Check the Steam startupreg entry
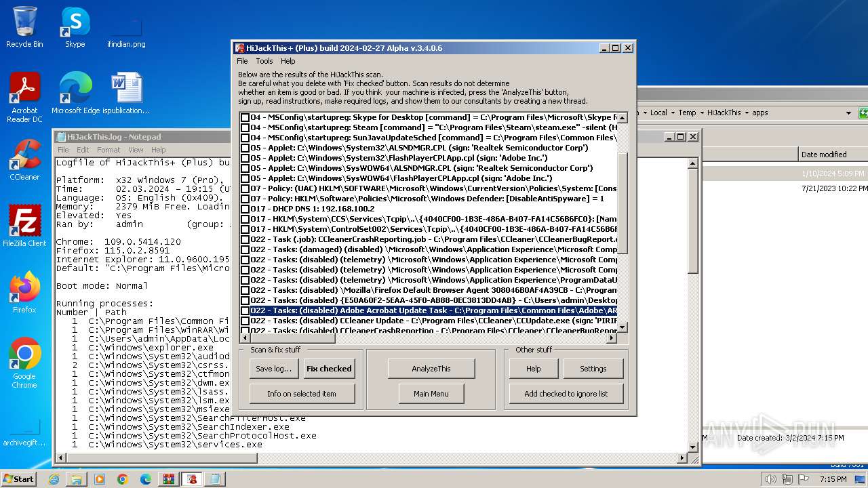 (x=245, y=127)
